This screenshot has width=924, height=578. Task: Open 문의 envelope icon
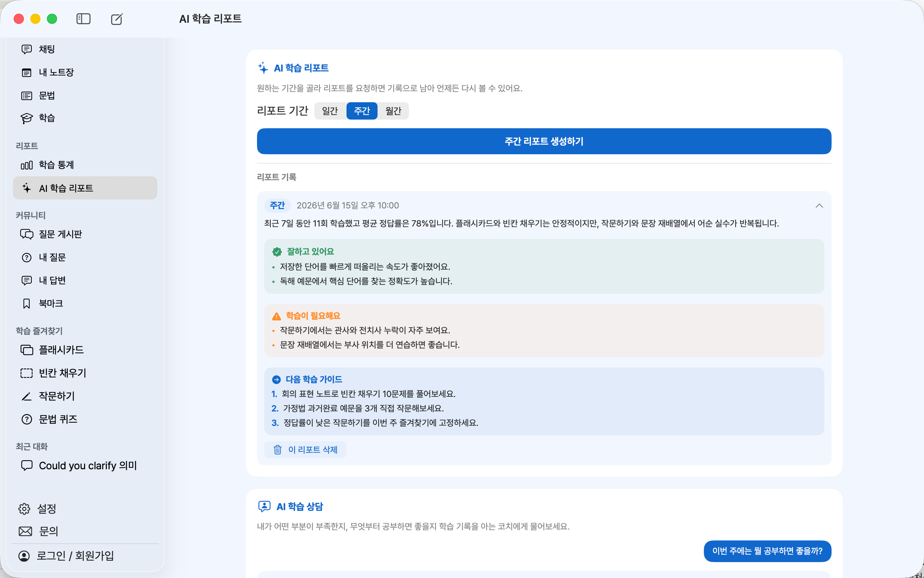[25, 531]
